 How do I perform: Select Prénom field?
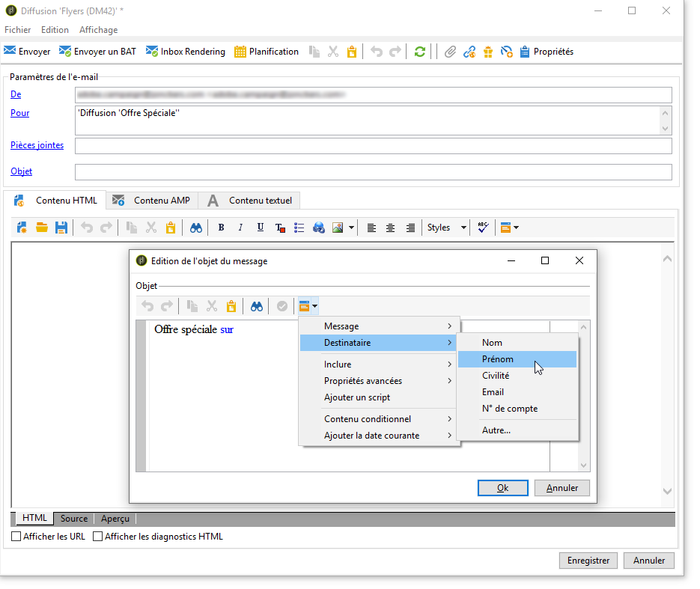(517, 359)
